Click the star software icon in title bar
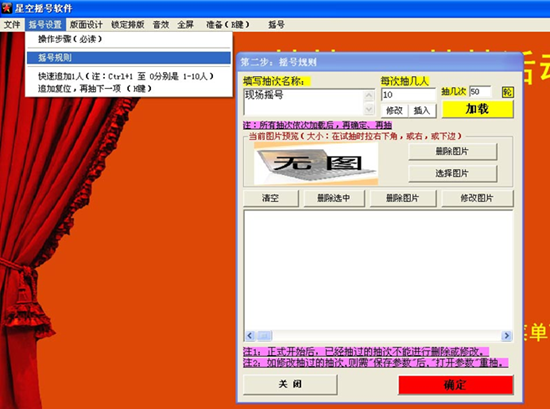Viewport: 550px width, 409px height. (6, 8)
